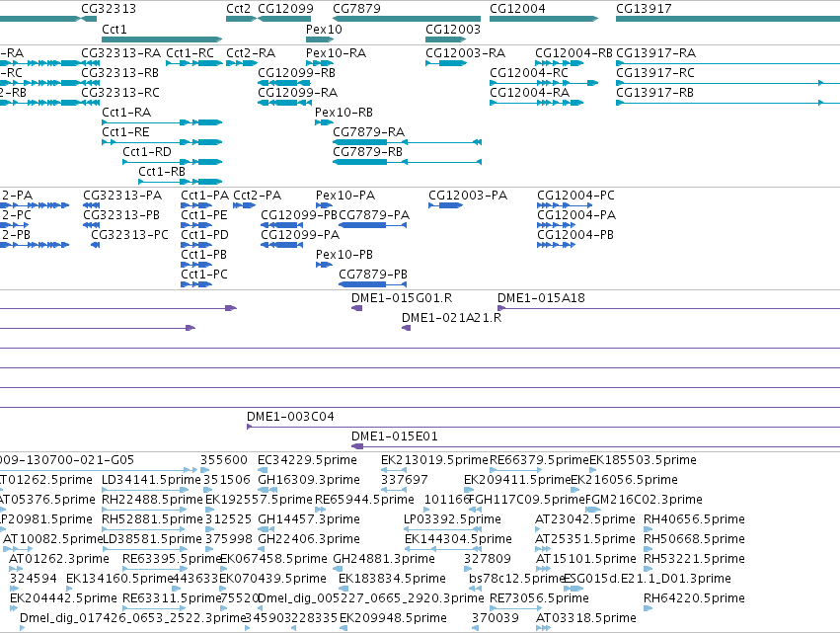Select EST RE73056.5prime
840x633 pixels.
pos(516,608)
